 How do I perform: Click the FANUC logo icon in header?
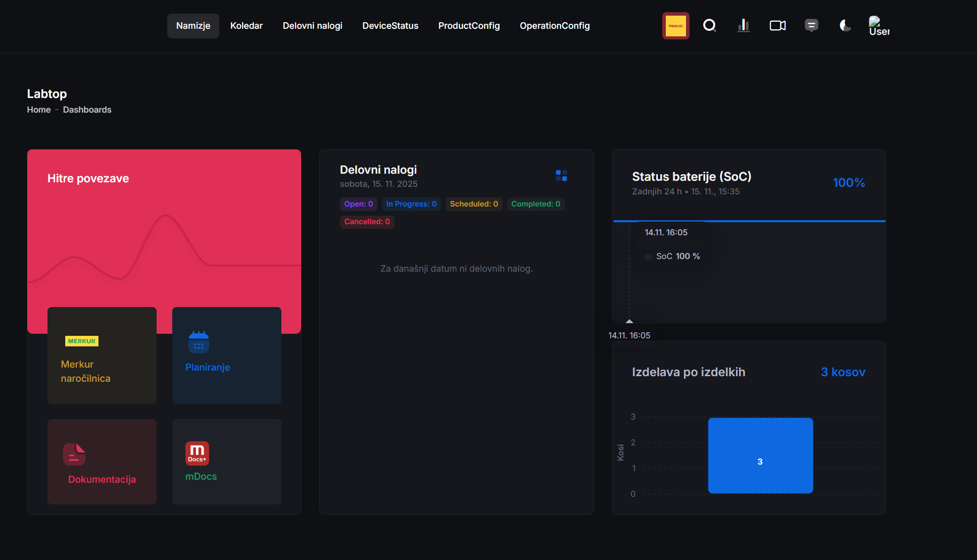pyautogui.click(x=675, y=26)
